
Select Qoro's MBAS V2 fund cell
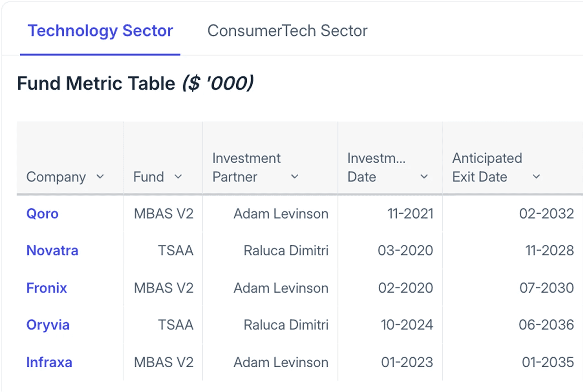click(x=163, y=214)
